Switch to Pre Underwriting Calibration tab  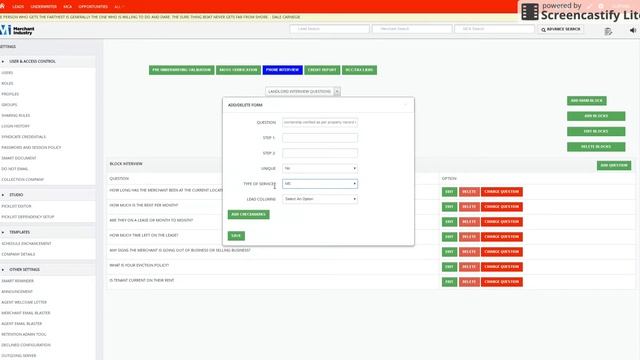pyautogui.click(x=182, y=70)
